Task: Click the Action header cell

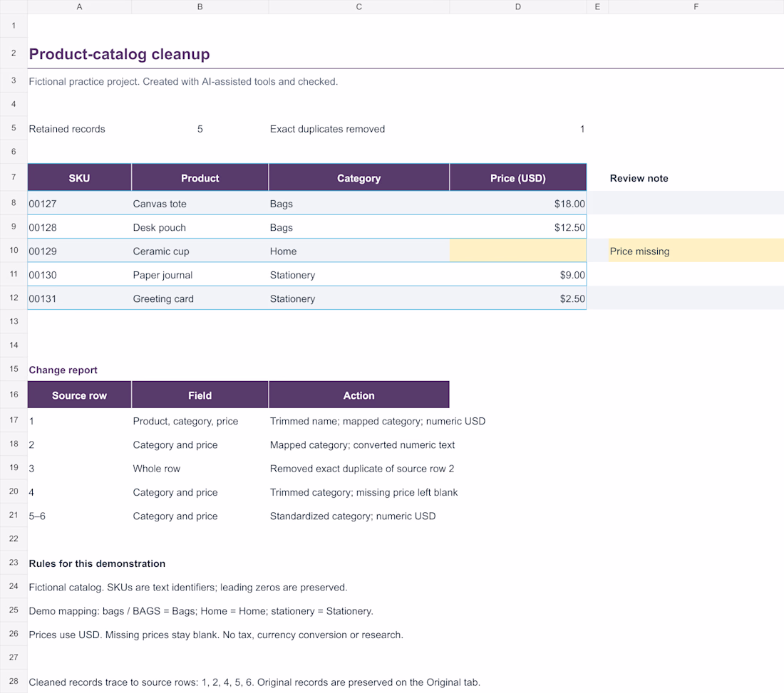Action: click(359, 395)
